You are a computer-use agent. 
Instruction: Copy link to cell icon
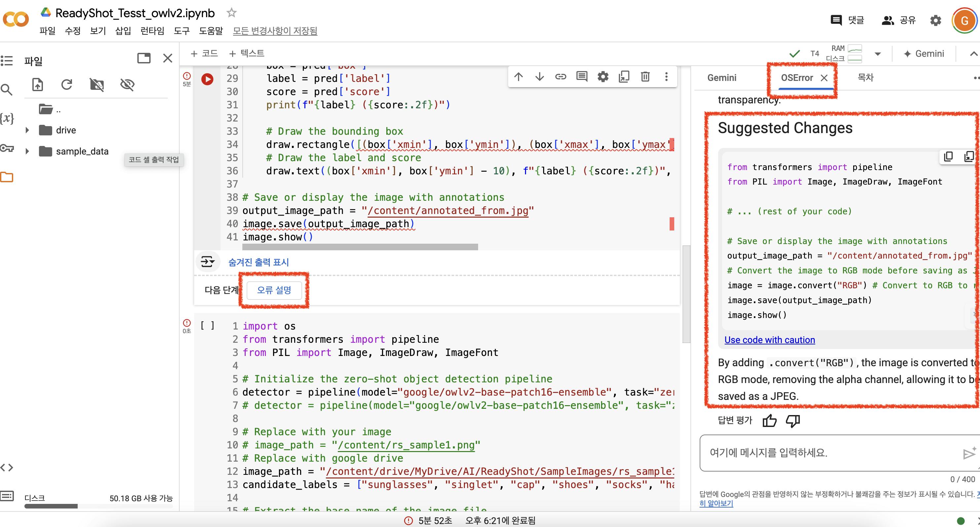[x=560, y=77]
